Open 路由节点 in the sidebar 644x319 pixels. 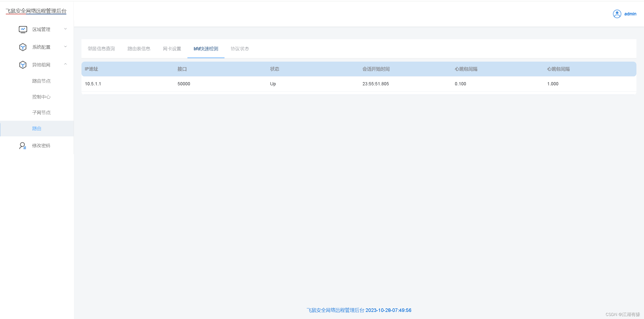[x=41, y=81]
